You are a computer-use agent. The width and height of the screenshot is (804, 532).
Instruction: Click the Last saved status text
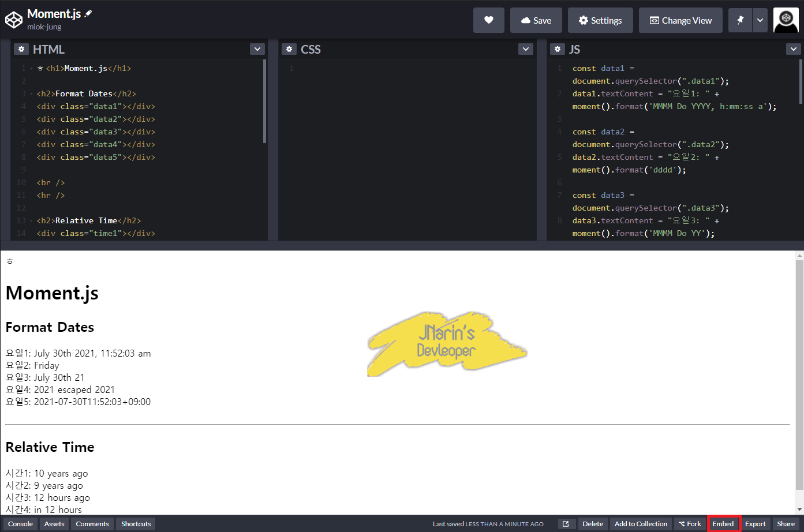[488, 524]
